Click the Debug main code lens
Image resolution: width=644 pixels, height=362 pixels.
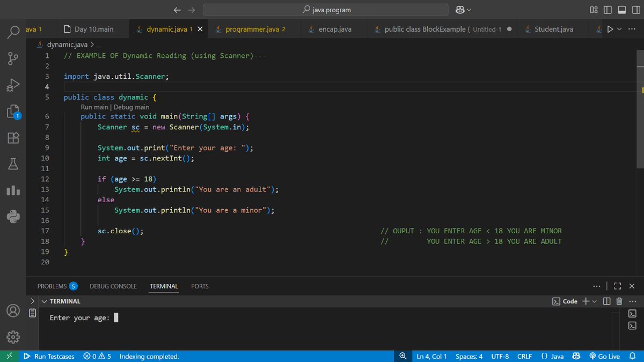point(131,107)
